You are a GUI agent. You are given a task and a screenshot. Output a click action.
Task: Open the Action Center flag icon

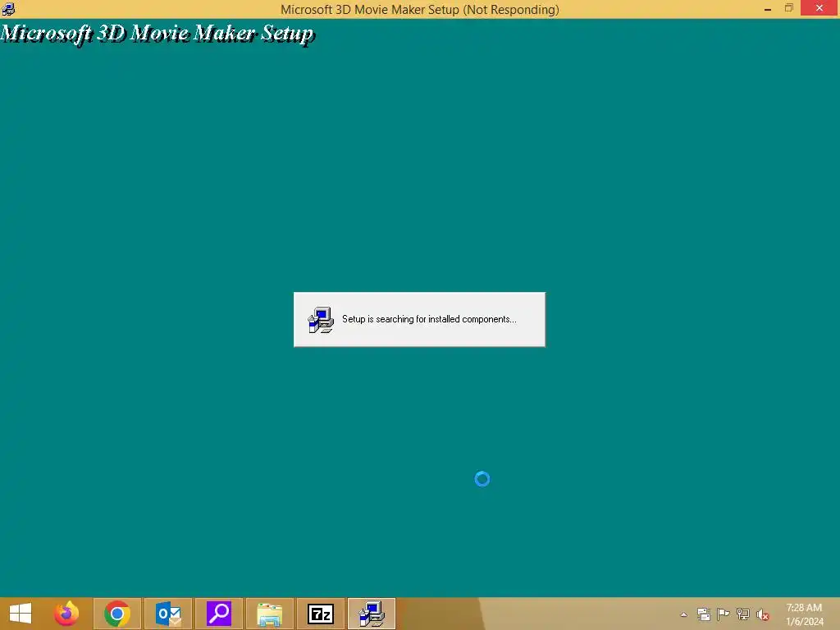724,614
